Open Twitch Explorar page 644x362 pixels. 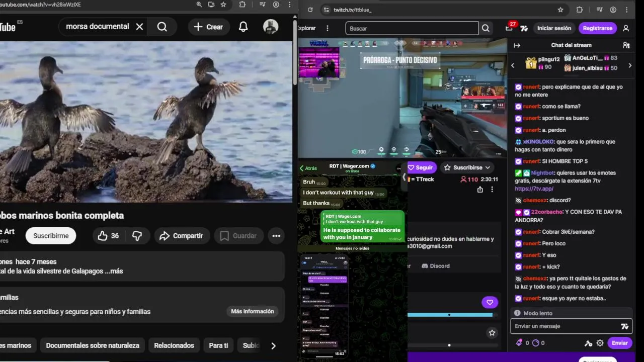pyautogui.click(x=307, y=28)
